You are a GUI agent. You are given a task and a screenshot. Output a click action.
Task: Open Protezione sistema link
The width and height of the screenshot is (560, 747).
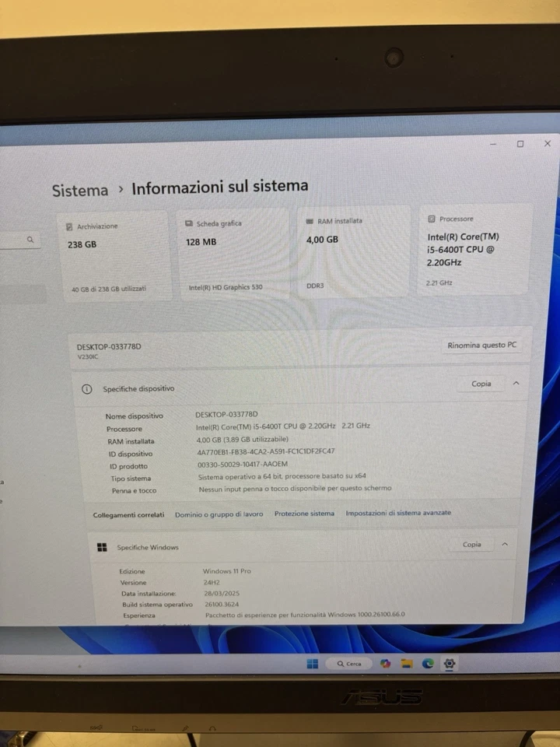tap(304, 514)
